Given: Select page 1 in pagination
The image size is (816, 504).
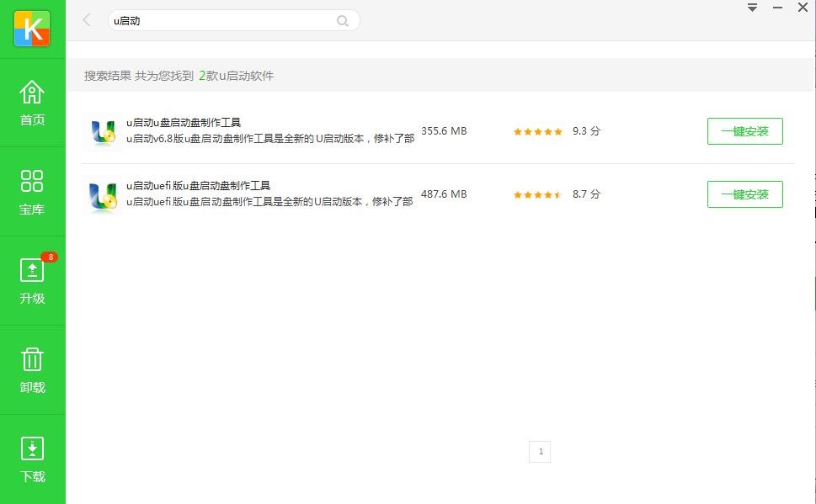Looking at the screenshot, I should coord(540,452).
